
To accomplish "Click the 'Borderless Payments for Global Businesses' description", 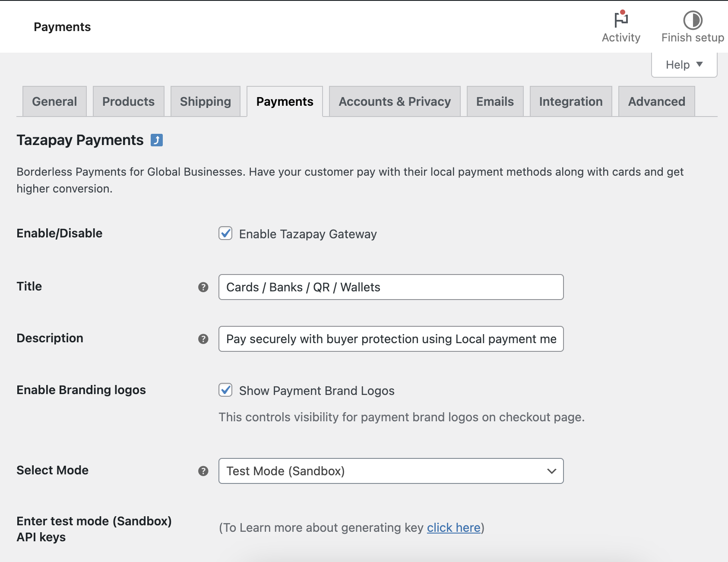I will pos(350,180).
